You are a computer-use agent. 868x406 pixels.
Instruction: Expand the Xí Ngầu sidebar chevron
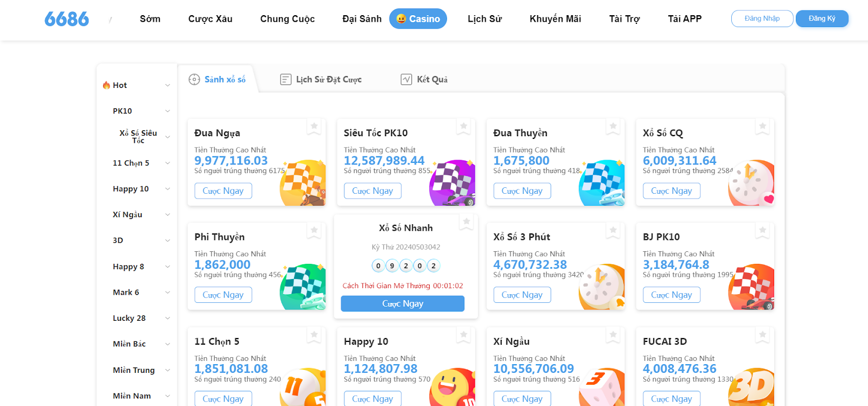pos(168,215)
